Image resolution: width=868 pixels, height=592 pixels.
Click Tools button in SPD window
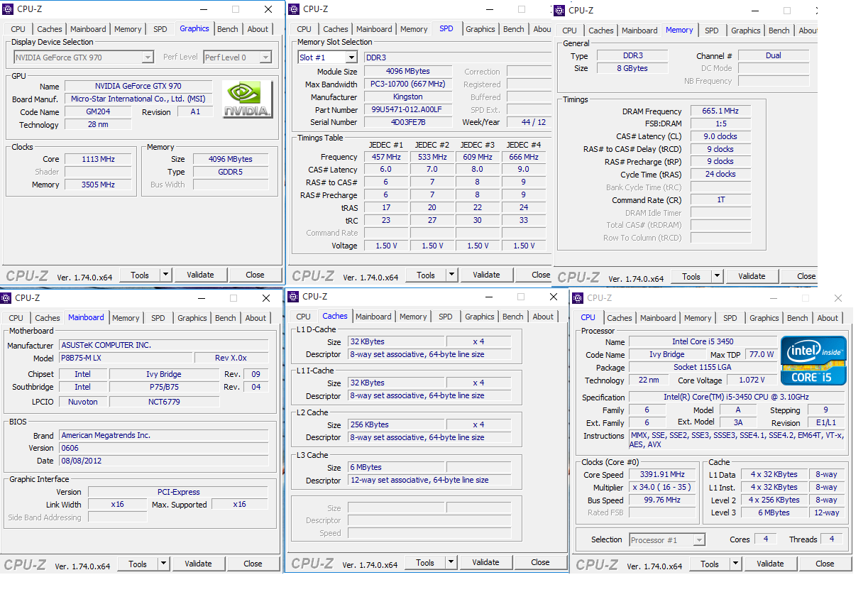[426, 275]
